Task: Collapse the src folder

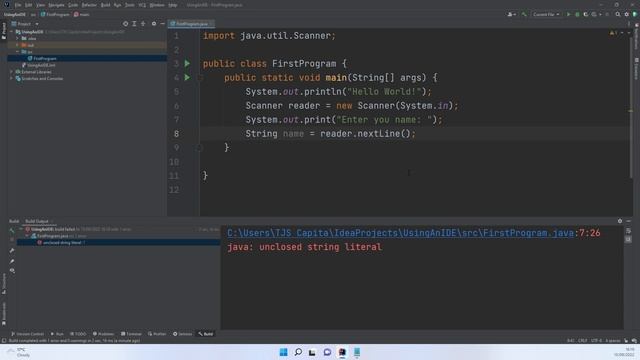Action: coord(17,52)
